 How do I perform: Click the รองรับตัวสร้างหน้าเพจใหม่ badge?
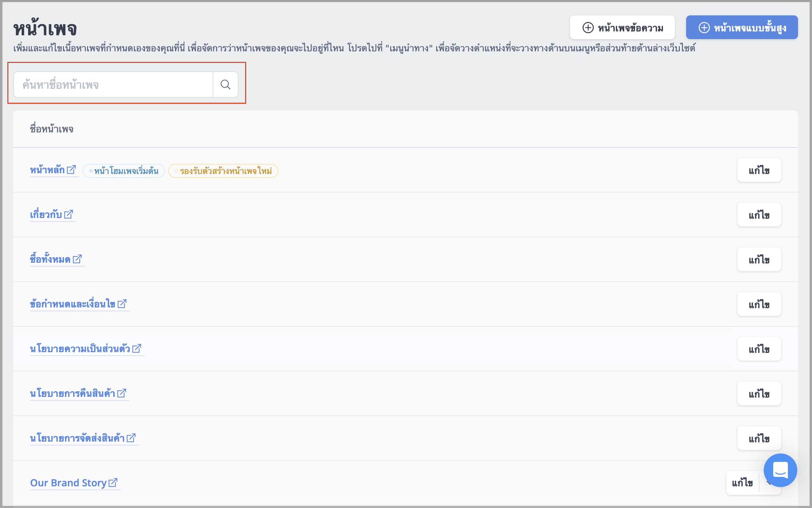[x=223, y=171]
